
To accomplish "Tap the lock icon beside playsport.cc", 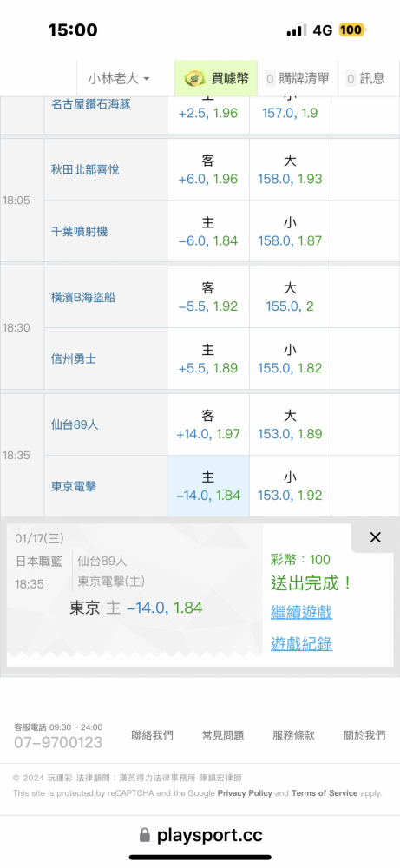I will 145,835.
